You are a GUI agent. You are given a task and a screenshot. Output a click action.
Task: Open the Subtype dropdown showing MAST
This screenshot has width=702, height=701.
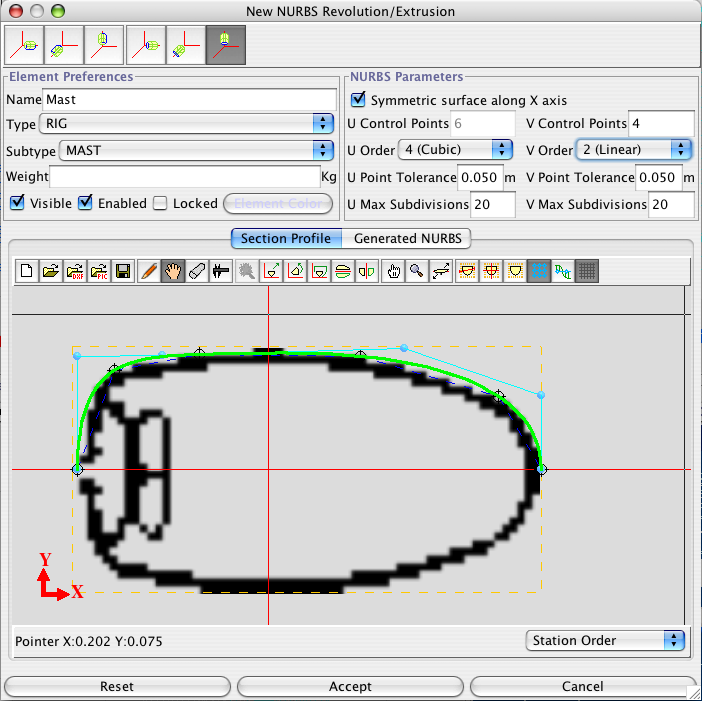(x=197, y=150)
